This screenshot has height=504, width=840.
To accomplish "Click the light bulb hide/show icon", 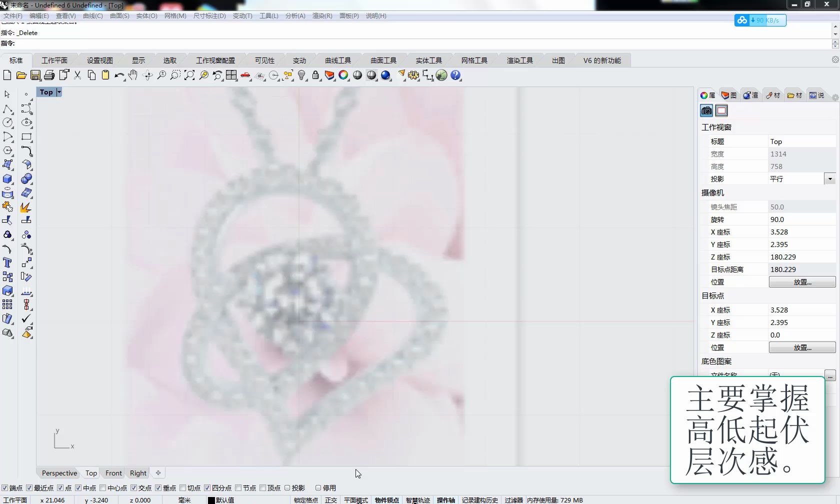I will click(x=301, y=75).
